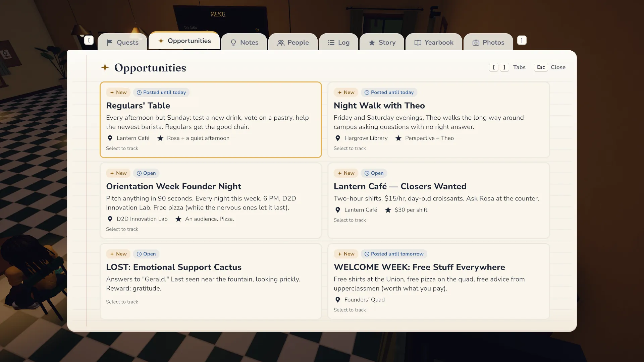
Task: Track WELCOME WEEK: Free Stuff Everywhere
Action: tap(439, 281)
